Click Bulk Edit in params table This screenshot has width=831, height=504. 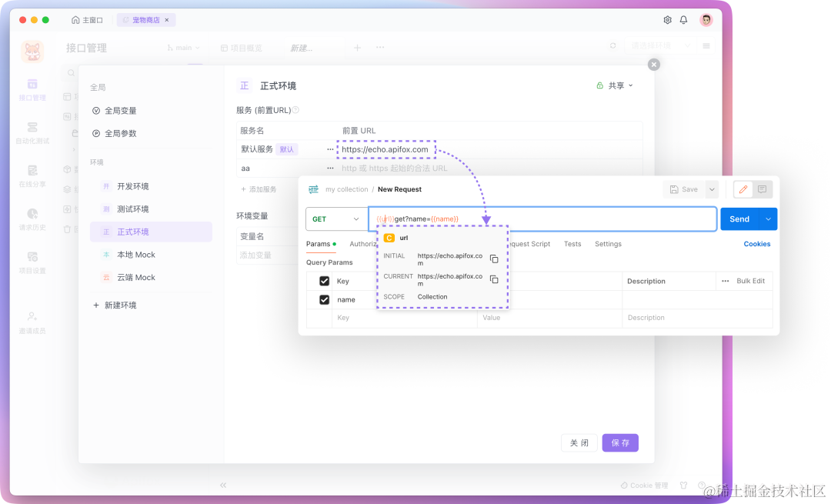click(750, 281)
